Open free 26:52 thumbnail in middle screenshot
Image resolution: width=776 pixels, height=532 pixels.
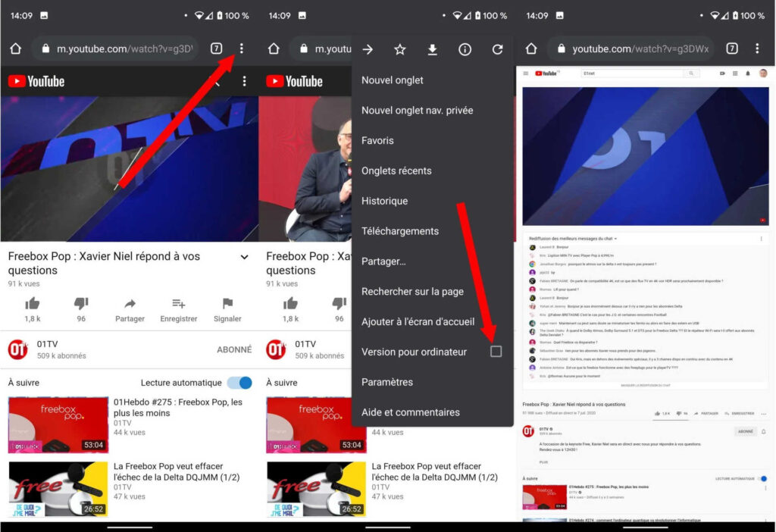pyautogui.click(x=316, y=489)
